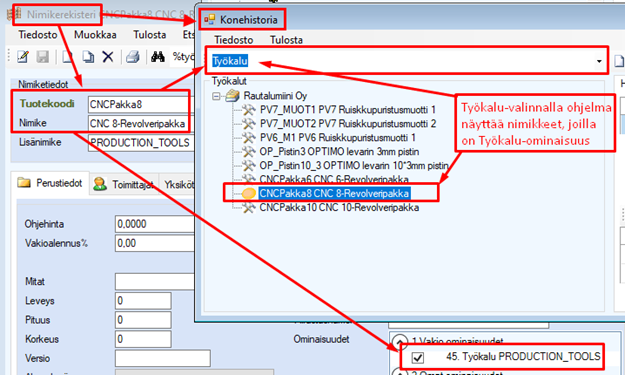
Task: Click the Ohjehinta input field
Action: click(155, 224)
